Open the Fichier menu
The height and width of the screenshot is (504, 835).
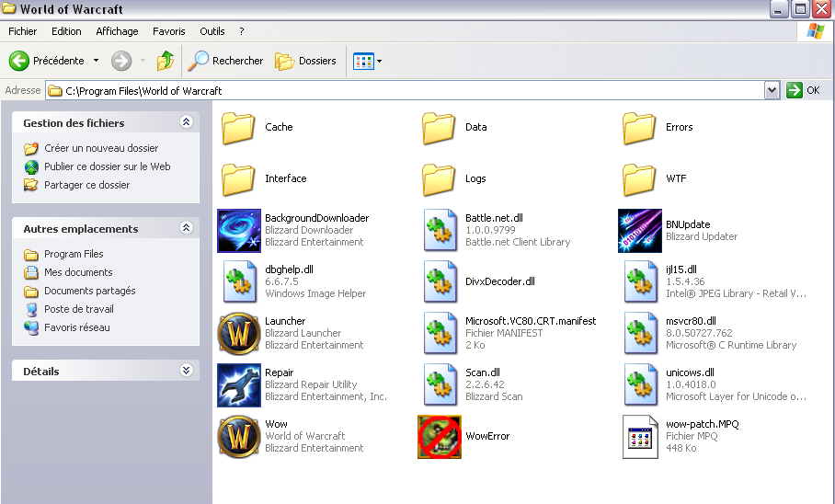click(x=23, y=31)
